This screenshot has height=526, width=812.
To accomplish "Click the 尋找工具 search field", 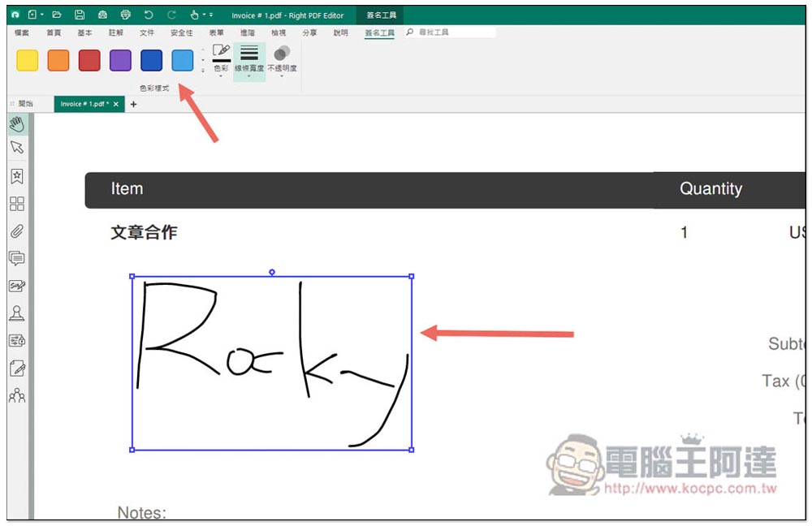I will (x=450, y=32).
